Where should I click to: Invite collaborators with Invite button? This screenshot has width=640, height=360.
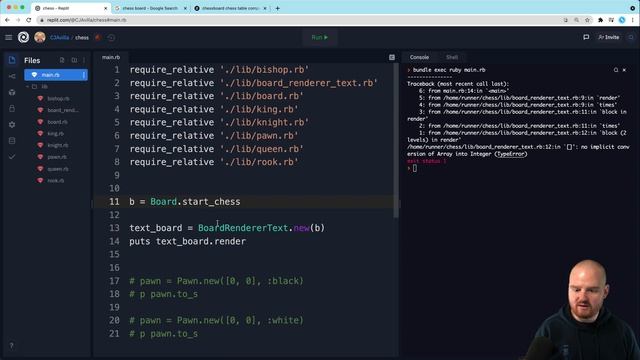[609, 37]
